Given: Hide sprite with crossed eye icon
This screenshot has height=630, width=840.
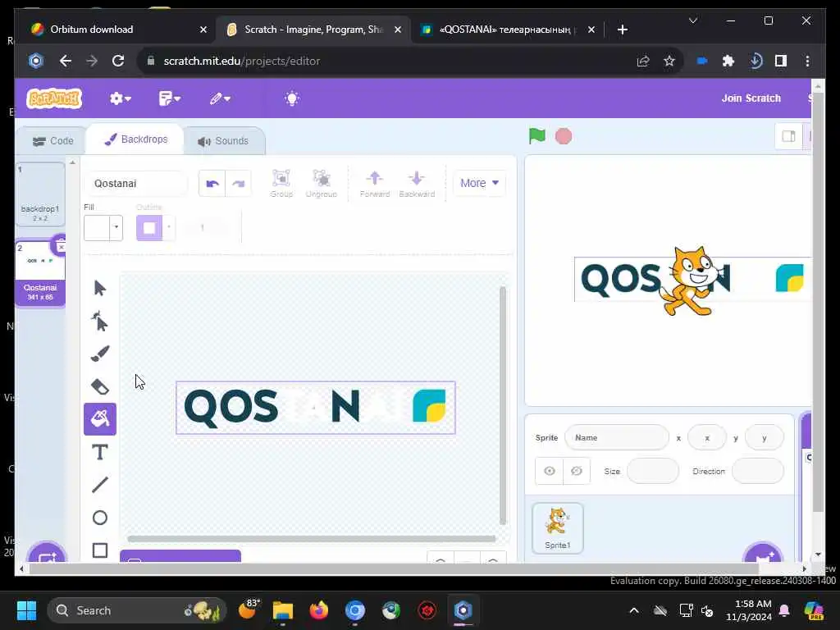Looking at the screenshot, I should tap(577, 471).
